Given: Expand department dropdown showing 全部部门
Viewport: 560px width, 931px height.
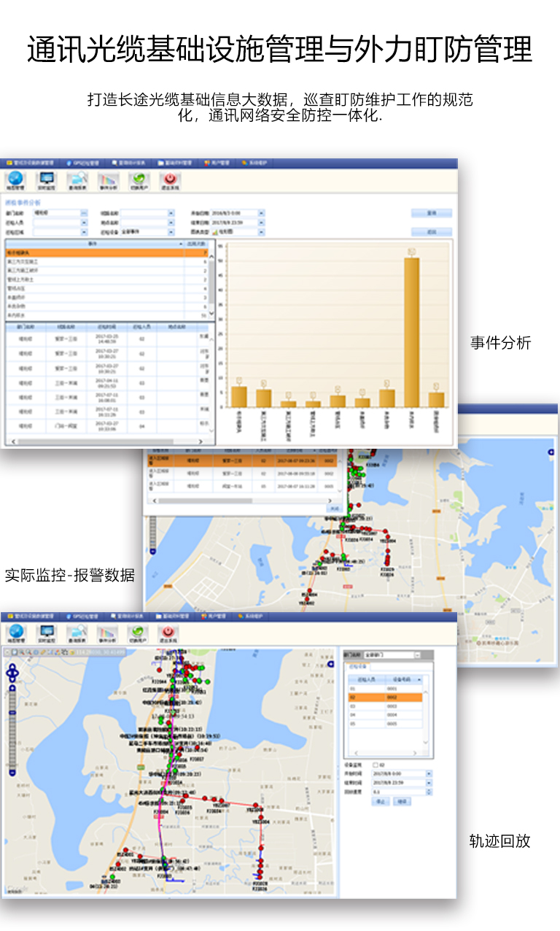Looking at the screenshot, I should pos(417,655).
